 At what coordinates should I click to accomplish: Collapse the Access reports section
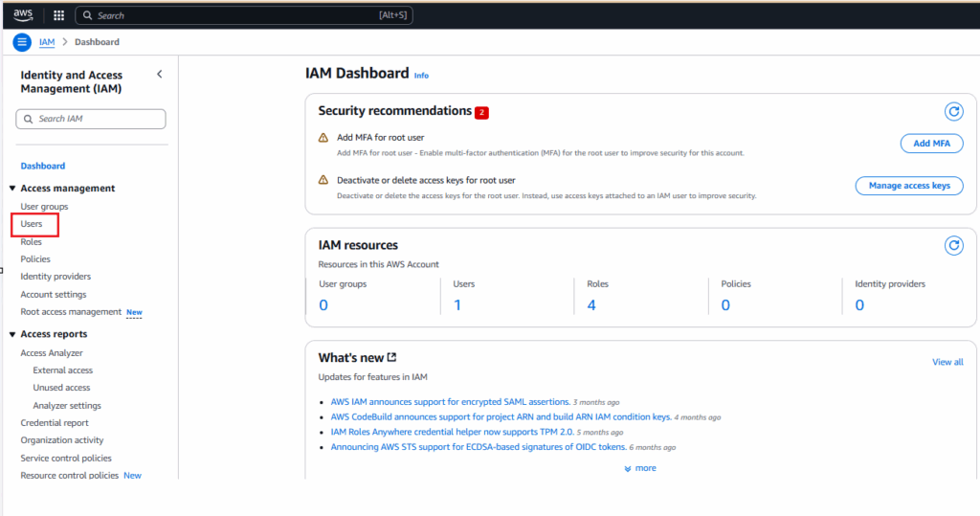tap(12, 335)
